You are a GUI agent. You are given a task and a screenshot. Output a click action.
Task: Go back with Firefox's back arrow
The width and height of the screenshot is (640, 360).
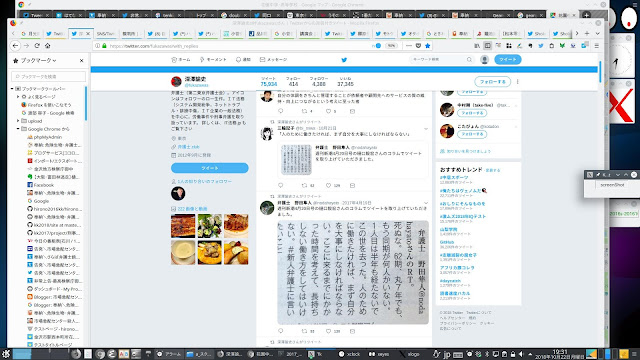15,46
